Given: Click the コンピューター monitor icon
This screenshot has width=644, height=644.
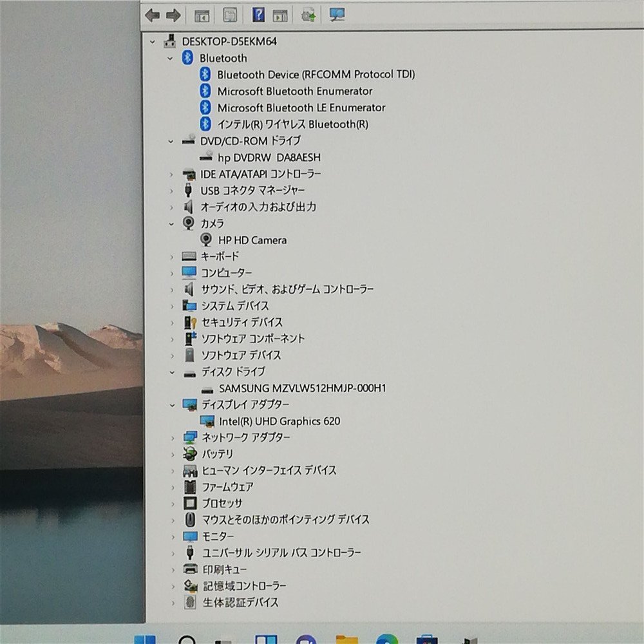Looking at the screenshot, I should tap(189, 272).
